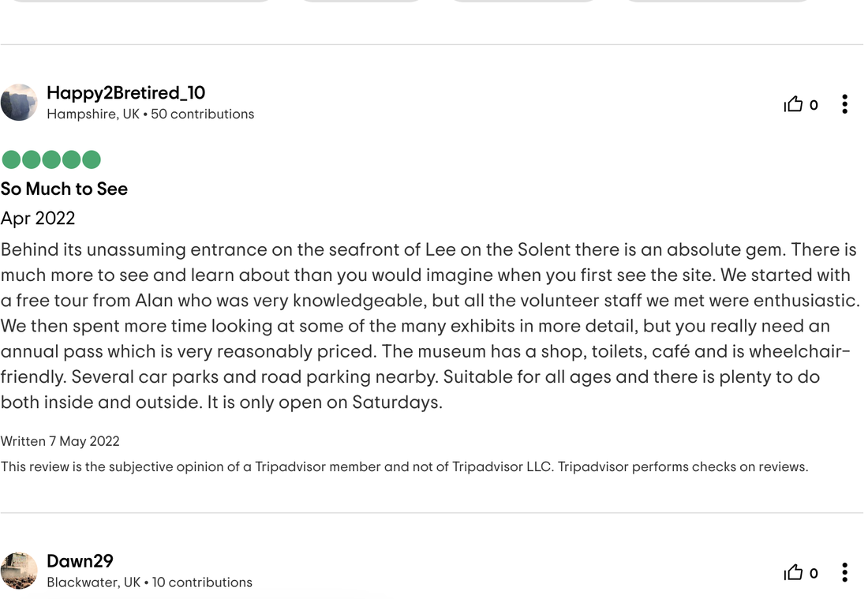This screenshot has width=868, height=599.
Task: Click the Tripadvisor subjective opinion disclaimer
Action: pyautogui.click(x=404, y=466)
